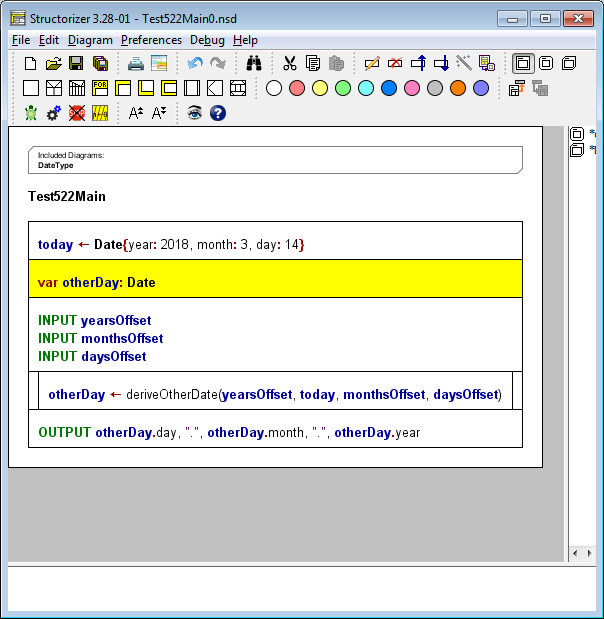Apply the red color swatch
The height and width of the screenshot is (619, 604).
pos(297,88)
